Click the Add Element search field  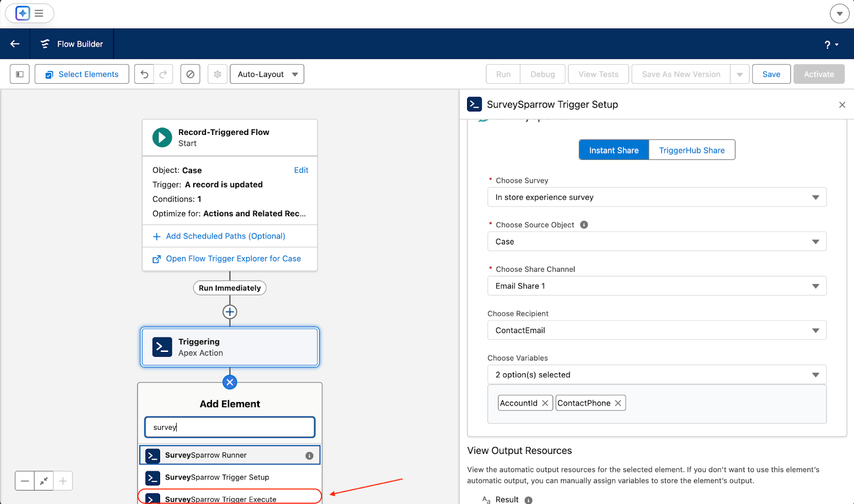click(230, 427)
